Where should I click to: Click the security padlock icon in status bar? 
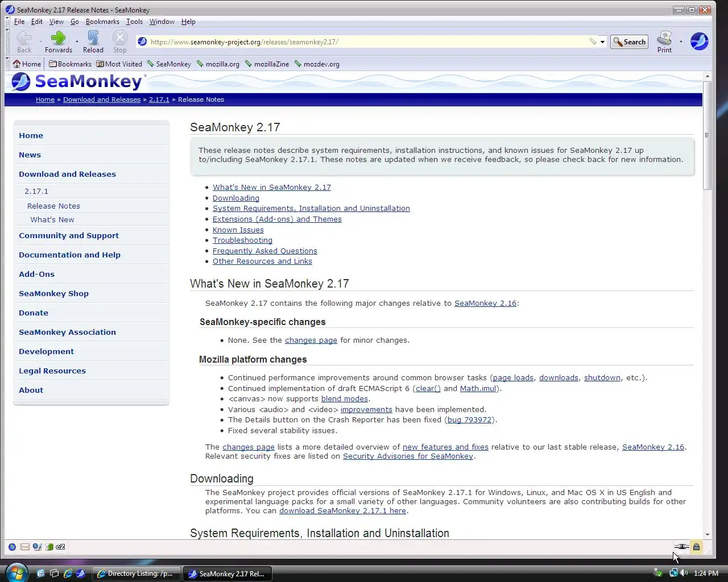click(696, 547)
